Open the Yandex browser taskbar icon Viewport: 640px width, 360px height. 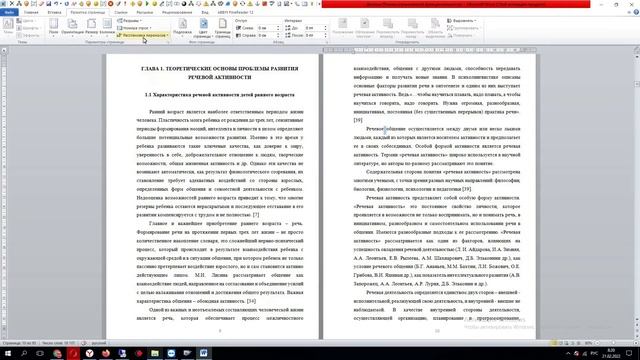pos(89,353)
